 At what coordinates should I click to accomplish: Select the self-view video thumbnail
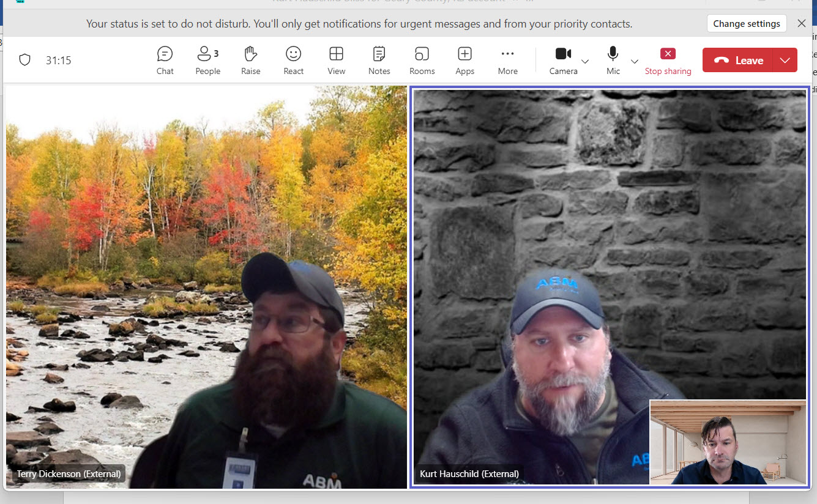tap(728, 442)
